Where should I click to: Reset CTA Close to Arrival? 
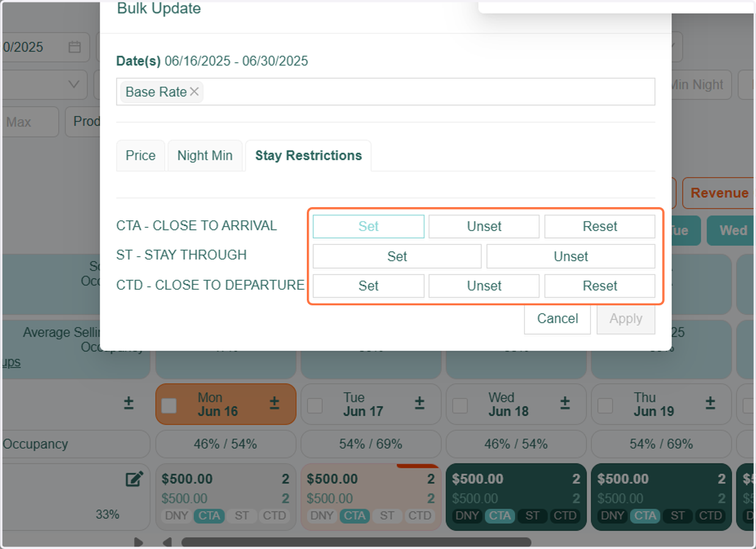tap(600, 227)
